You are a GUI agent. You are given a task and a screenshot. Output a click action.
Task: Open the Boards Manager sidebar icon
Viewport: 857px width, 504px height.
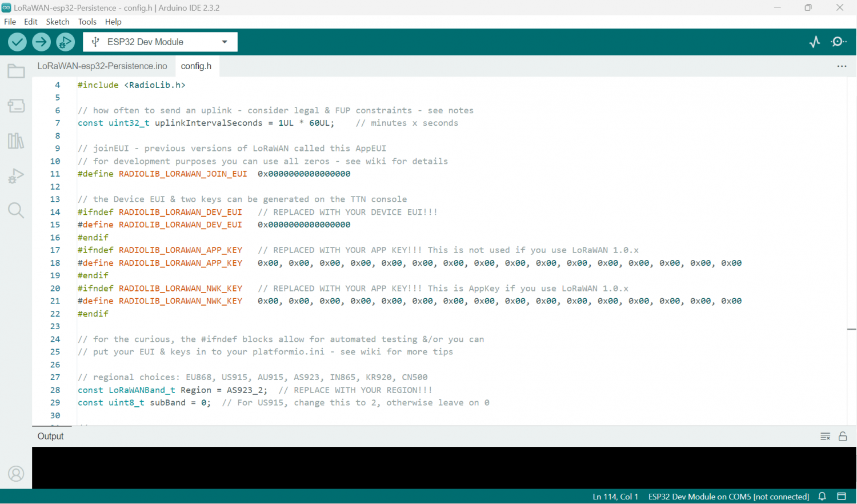[x=16, y=106]
